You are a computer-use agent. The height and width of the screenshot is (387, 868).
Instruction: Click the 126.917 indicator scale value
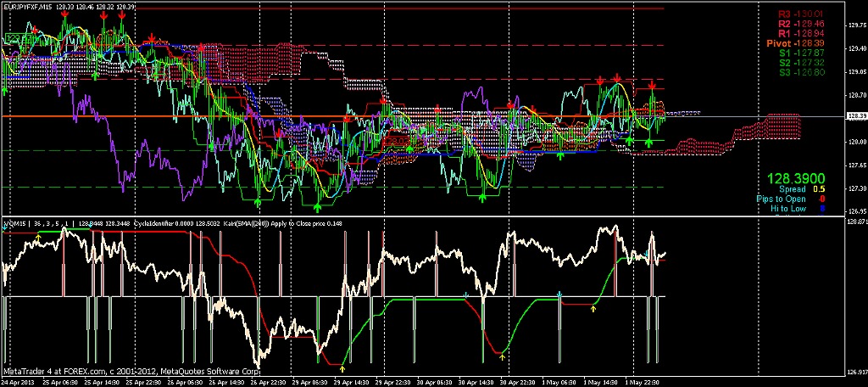point(856,373)
